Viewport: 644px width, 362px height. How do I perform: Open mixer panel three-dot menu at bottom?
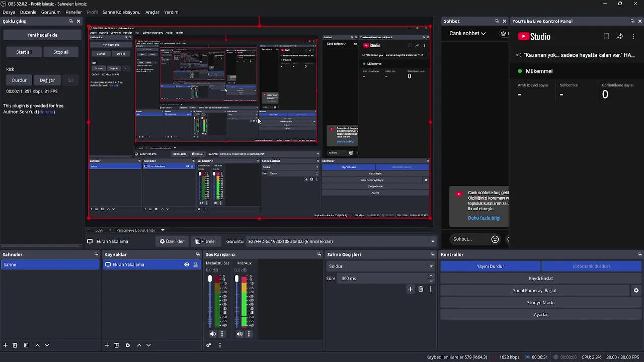220,345
